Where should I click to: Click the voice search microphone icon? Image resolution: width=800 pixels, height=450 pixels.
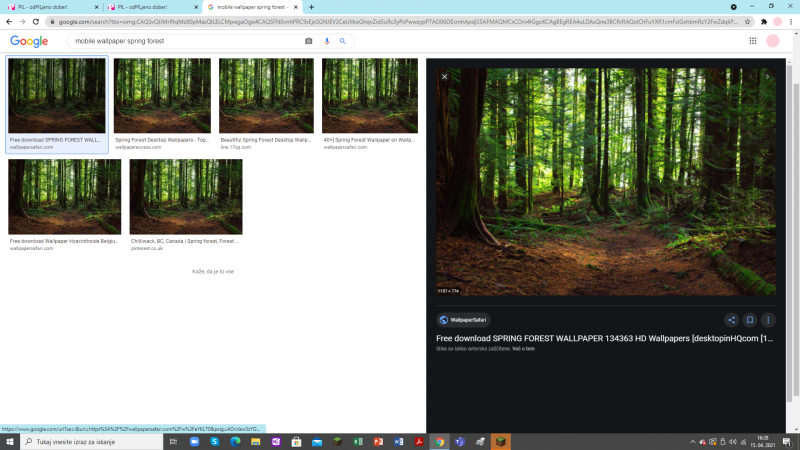325,41
